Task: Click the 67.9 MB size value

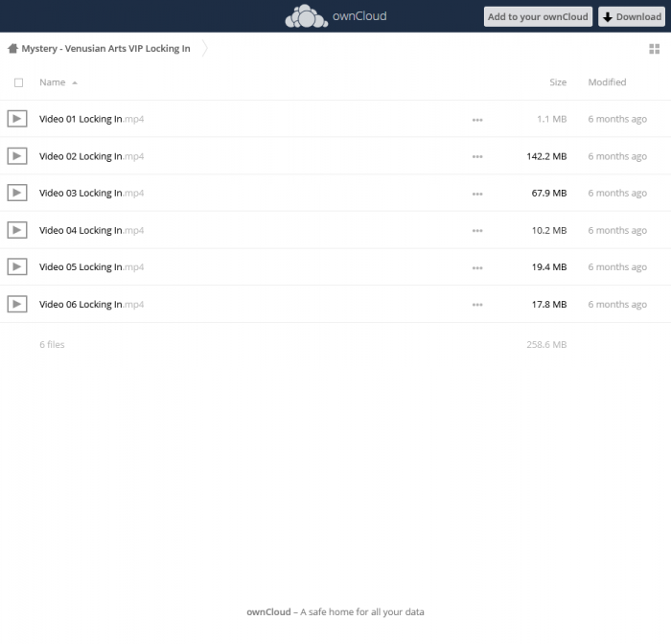Action: coord(549,193)
